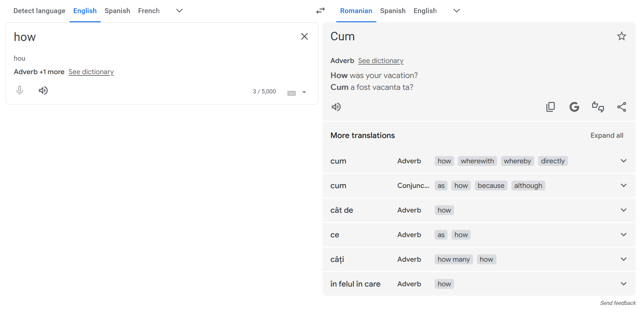Viewport: 644px width, 320px height.
Task: Rate this translation thumbs icon
Action: tap(598, 107)
